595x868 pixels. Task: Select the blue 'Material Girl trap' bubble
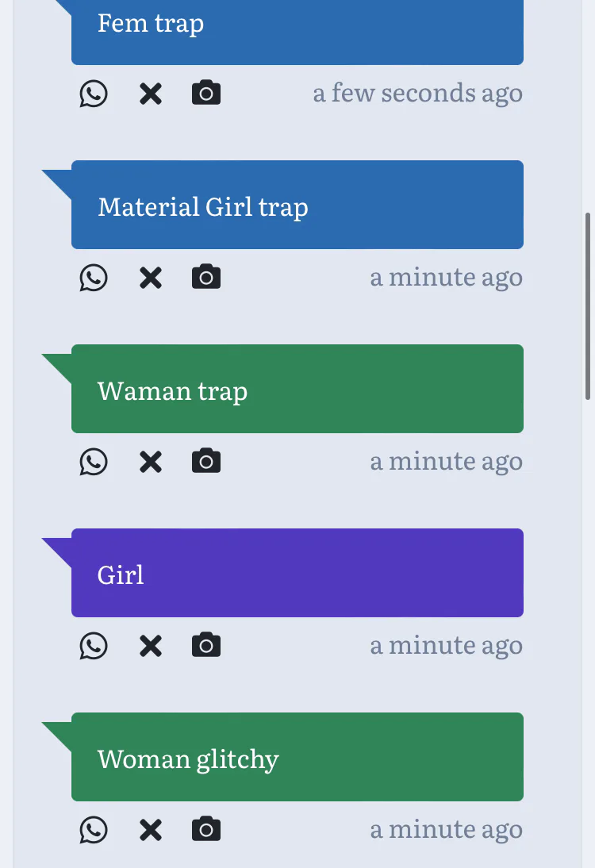point(297,205)
